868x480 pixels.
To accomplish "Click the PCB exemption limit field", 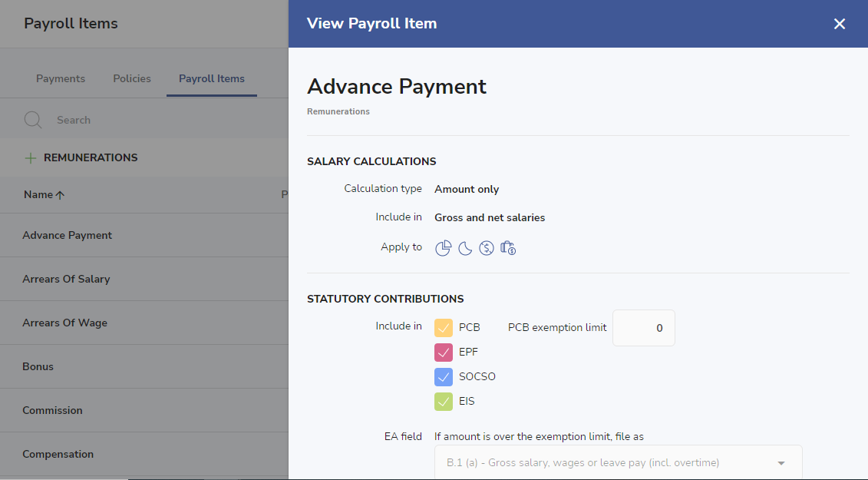I will click(x=644, y=328).
